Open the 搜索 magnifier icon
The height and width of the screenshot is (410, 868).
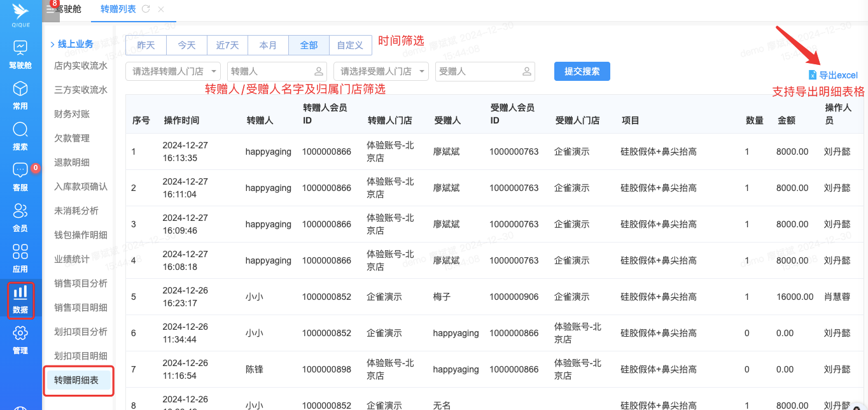(20, 130)
